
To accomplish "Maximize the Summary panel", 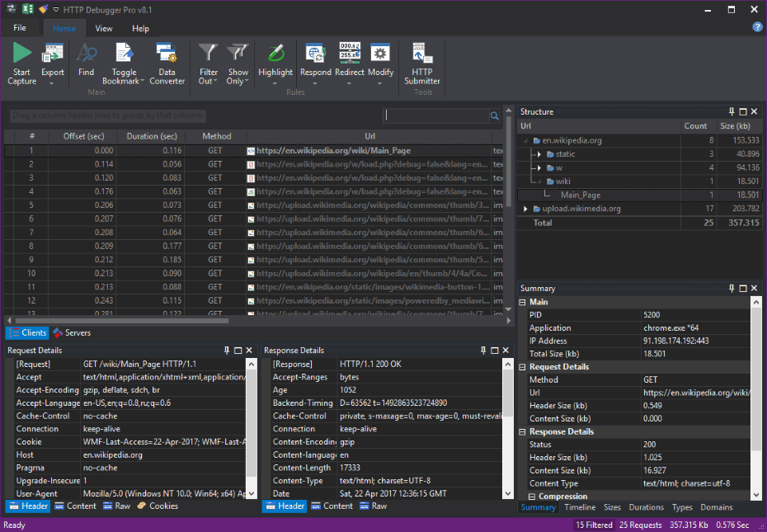I will pyautogui.click(x=742, y=288).
